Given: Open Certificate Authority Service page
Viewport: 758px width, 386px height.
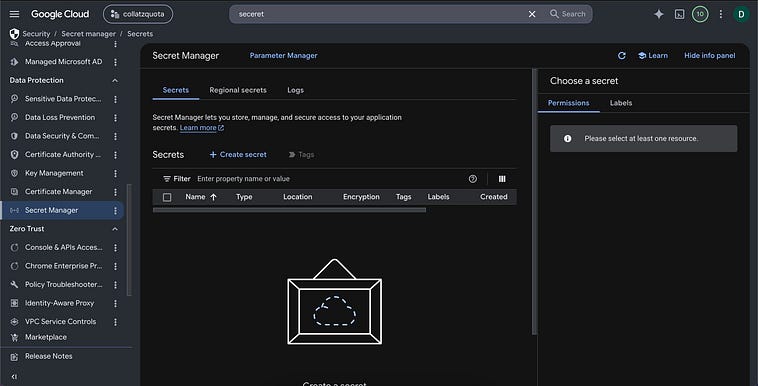Looking at the screenshot, I should (63, 154).
